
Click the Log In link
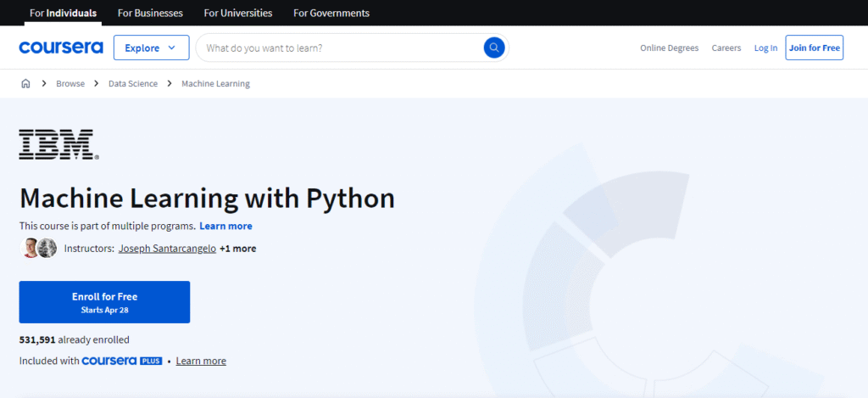click(765, 48)
